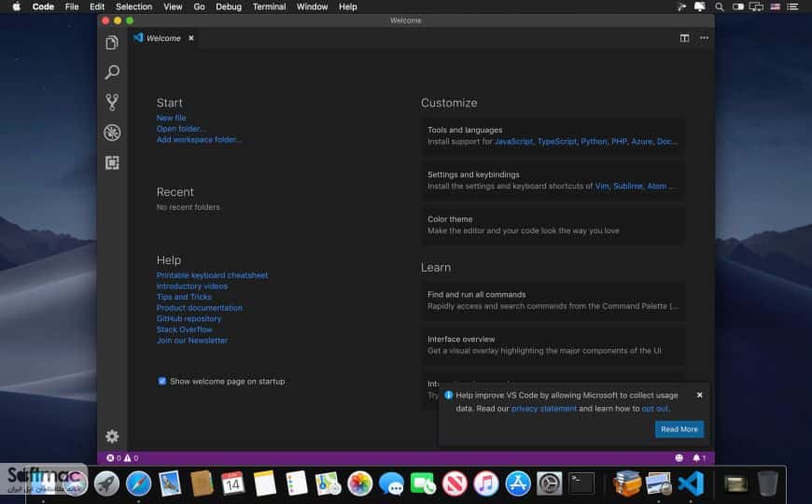Open the Interface overview card
Image resolution: width=812 pixels, height=504 pixels.
[553, 345]
